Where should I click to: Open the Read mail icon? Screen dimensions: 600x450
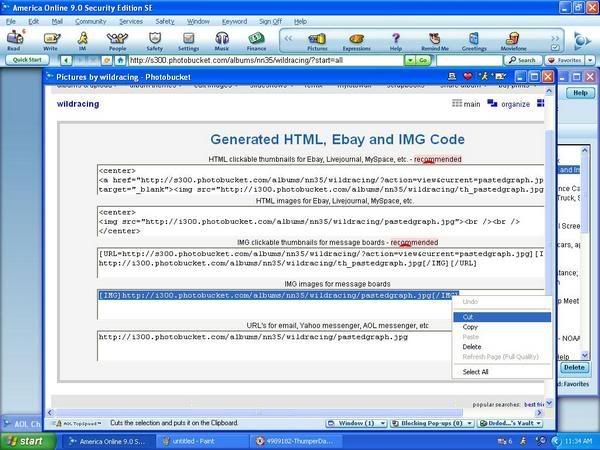coord(15,41)
